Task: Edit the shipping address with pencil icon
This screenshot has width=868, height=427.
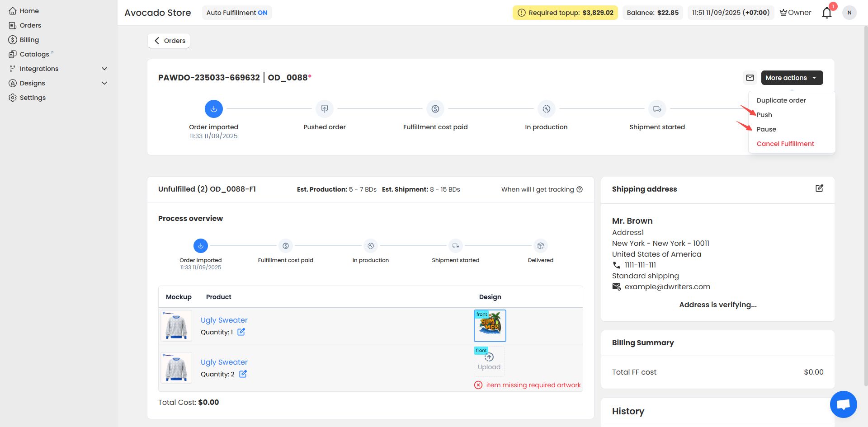Action: (x=819, y=188)
